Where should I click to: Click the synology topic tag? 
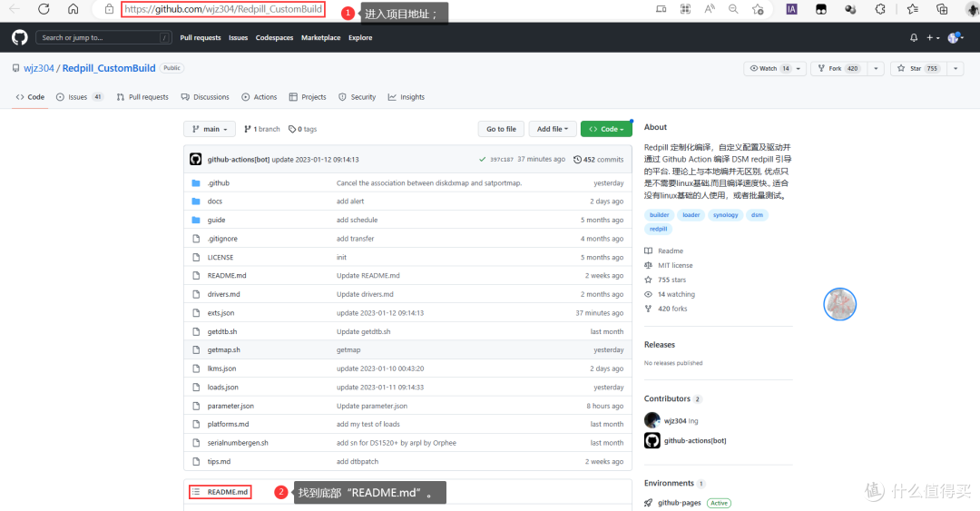[725, 215]
